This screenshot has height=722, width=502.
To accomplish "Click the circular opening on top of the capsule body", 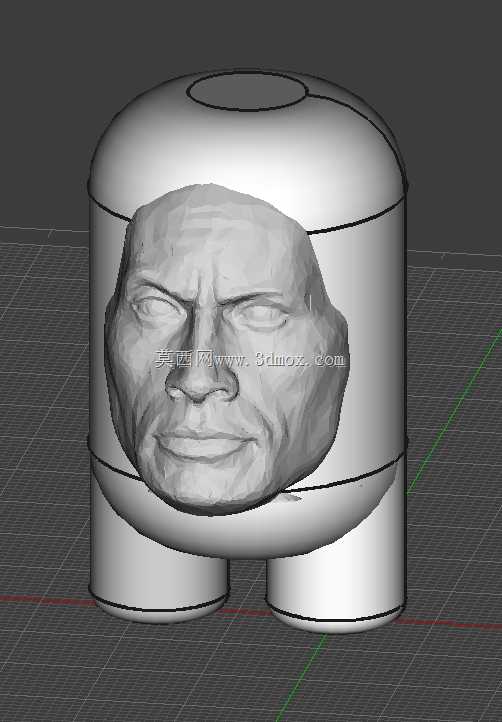I will pyautogui.click(x=247, y=91).
